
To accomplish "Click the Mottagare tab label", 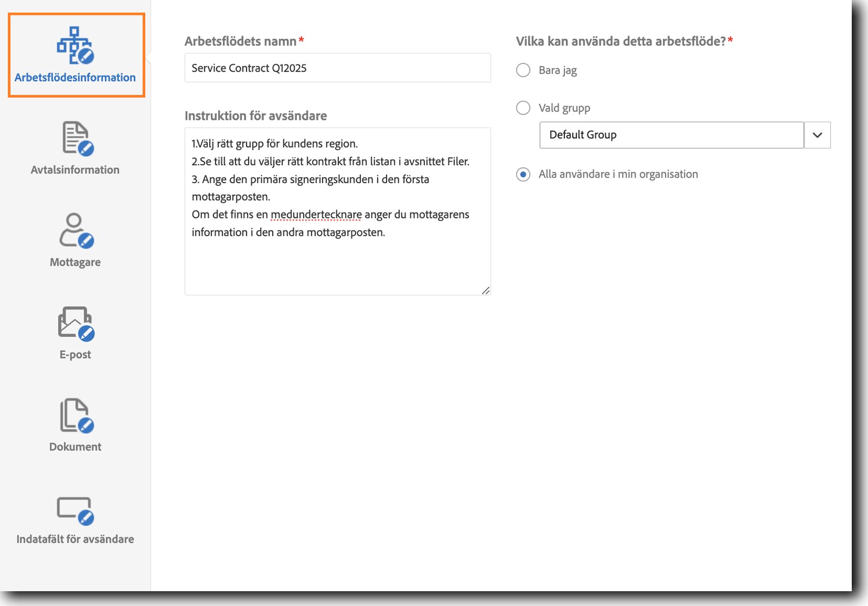I will [75, 262].
